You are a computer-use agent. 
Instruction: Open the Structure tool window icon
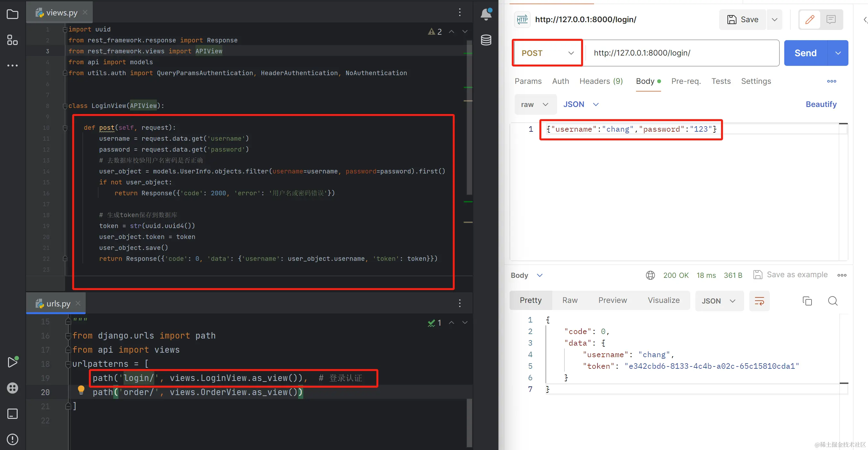click(x=13, y=40)
